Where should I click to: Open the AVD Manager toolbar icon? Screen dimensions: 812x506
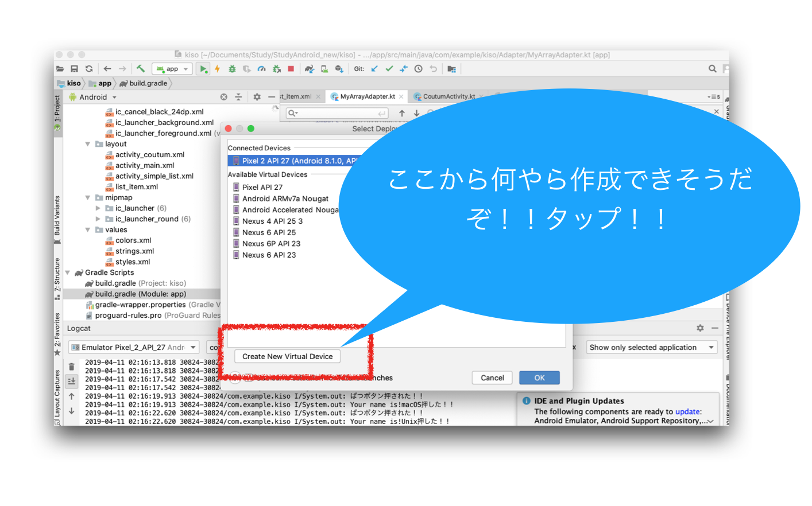324,69
